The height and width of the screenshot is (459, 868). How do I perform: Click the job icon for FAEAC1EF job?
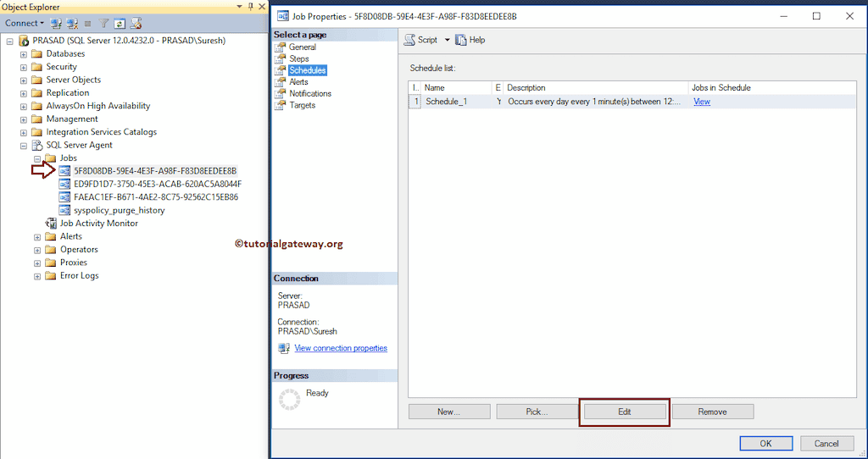coord(64,196)
